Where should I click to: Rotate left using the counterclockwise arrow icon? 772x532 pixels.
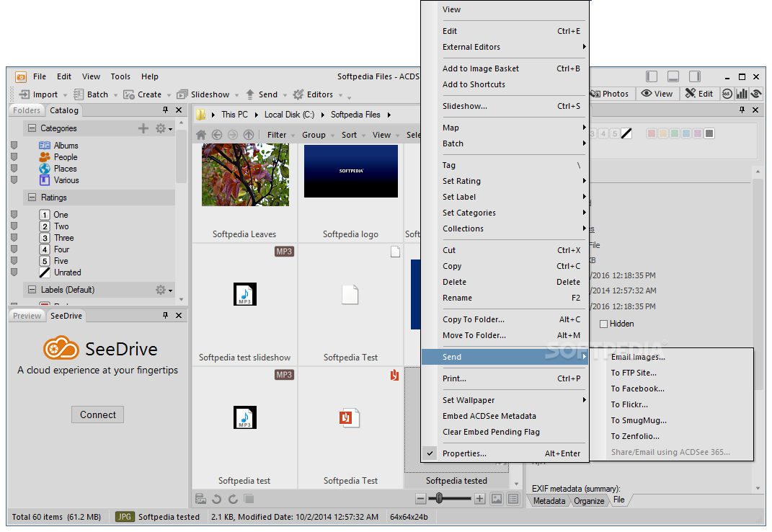(x=217, y=499)
